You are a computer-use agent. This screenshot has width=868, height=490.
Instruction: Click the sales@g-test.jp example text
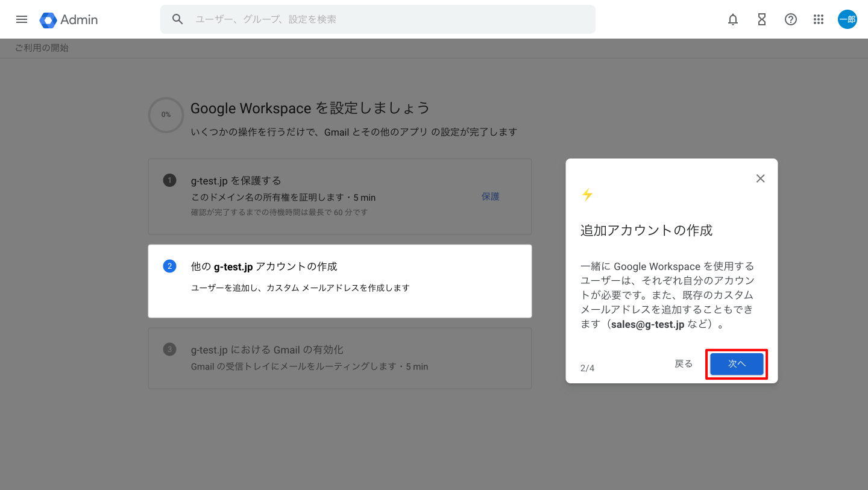point(647,324)
